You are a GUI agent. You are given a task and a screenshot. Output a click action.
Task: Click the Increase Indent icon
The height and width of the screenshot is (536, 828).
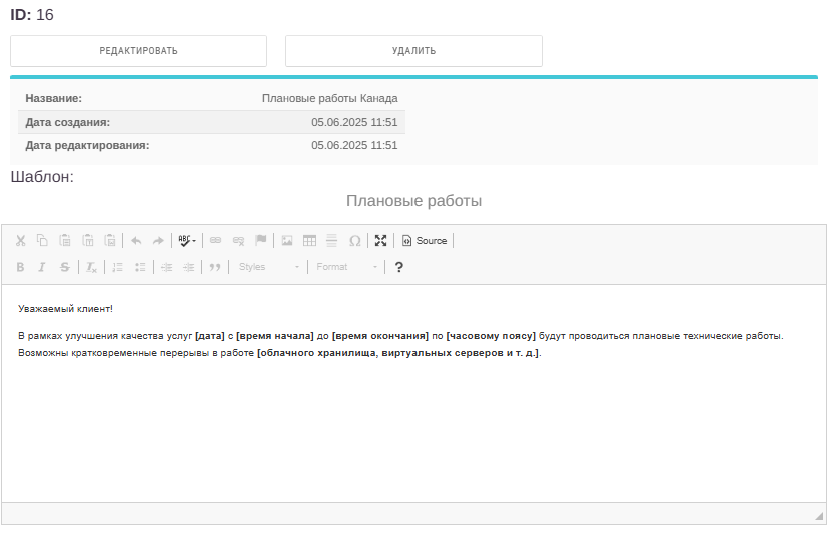[189, 267]
